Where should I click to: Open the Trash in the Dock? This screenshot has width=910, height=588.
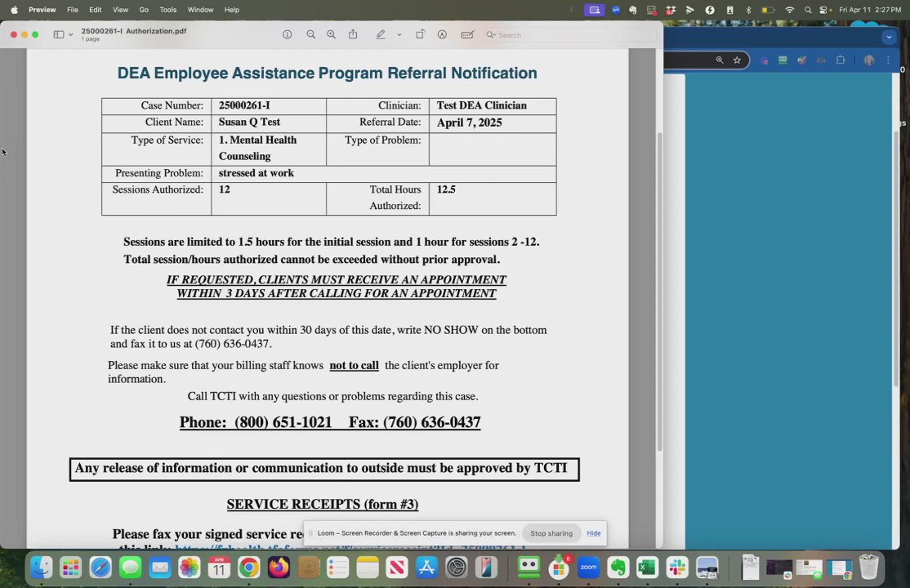point(869,567)
